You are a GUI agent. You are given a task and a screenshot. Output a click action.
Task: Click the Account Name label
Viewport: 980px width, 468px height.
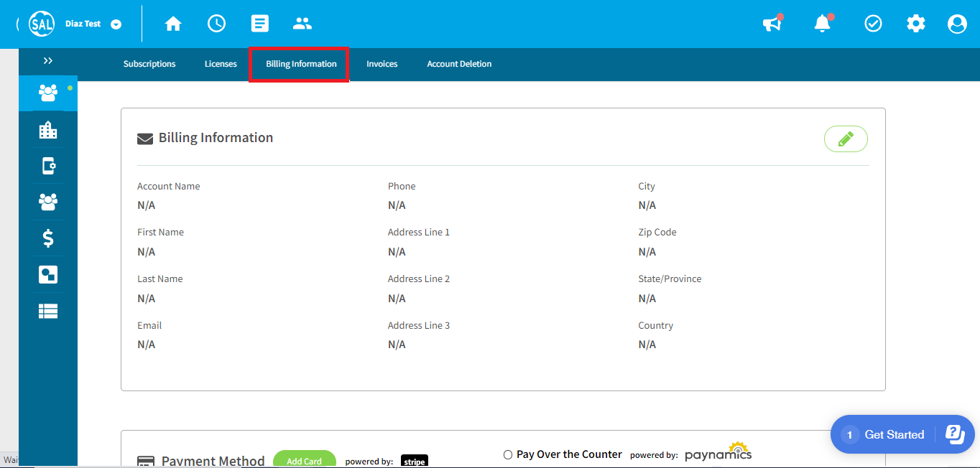pyautogui.click(x=169, y=186)
